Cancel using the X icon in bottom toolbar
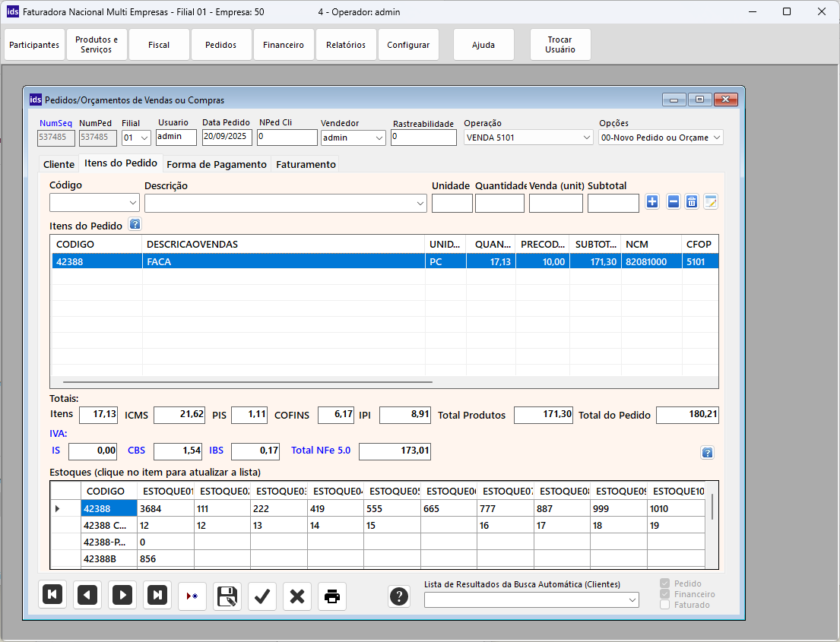This screenshot has width=840, height=642. click(x=297, y=596)
